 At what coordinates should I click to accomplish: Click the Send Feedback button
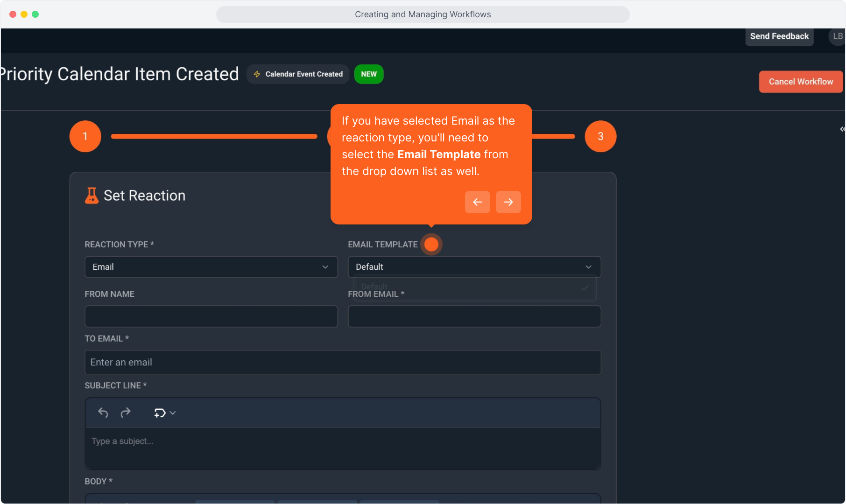(779, 36)
